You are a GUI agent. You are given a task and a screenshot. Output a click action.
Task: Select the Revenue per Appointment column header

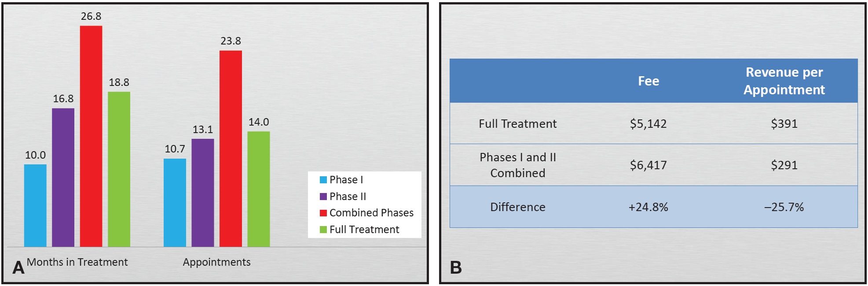point(784,81)
